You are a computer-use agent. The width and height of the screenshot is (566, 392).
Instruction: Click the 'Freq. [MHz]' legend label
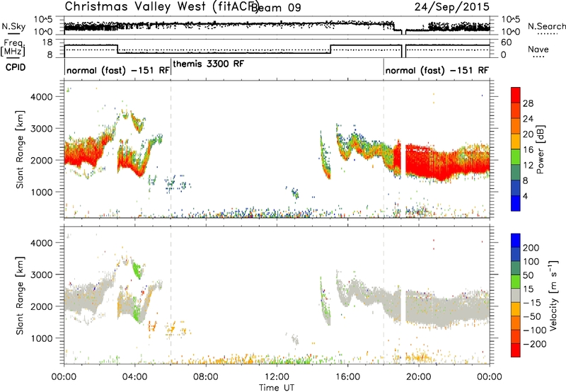pos(13,48)
